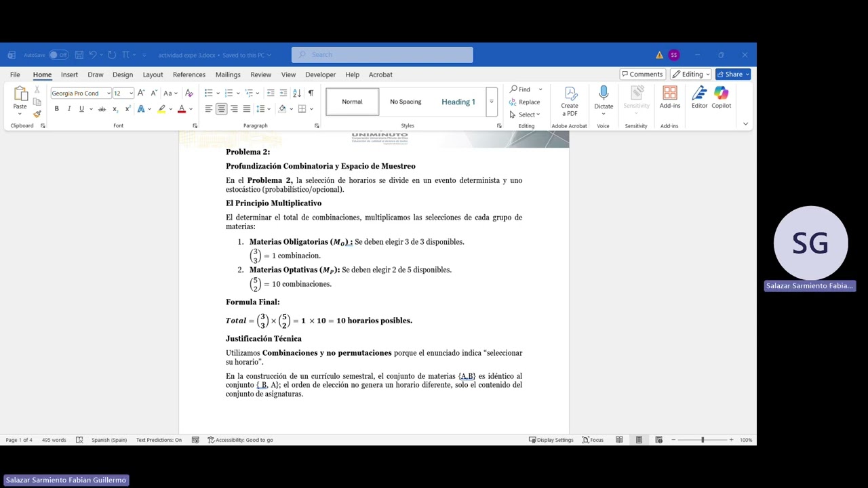Click the Dictate microphone icon
The height and width of the screenshot is (488, 868).
[604, 94]
